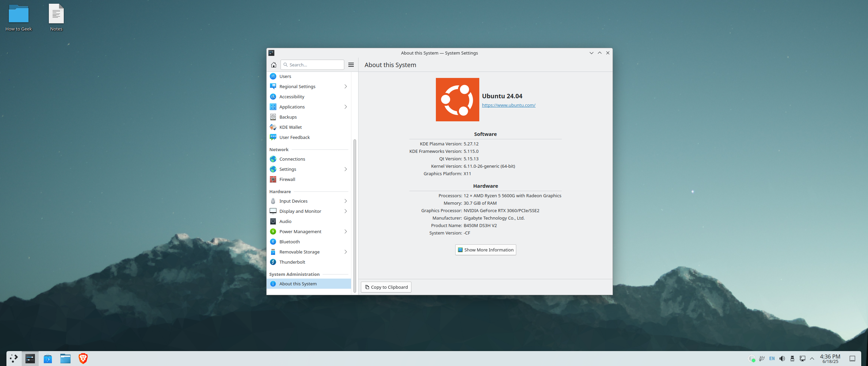The image size is (868, 366).
Task: Open Bluetooth settings
Action: click(x=289, y=242)
